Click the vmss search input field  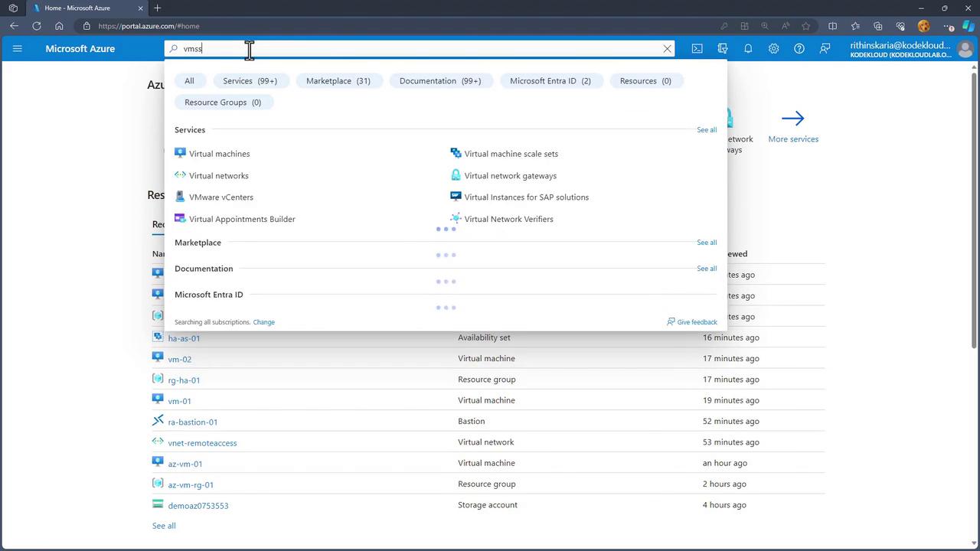pyautogui.click(x=421, y=48)
